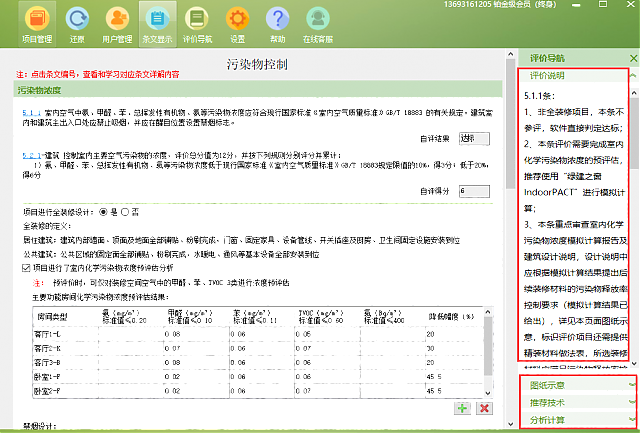Open 用户管理 user management

[x=116, y=22]
